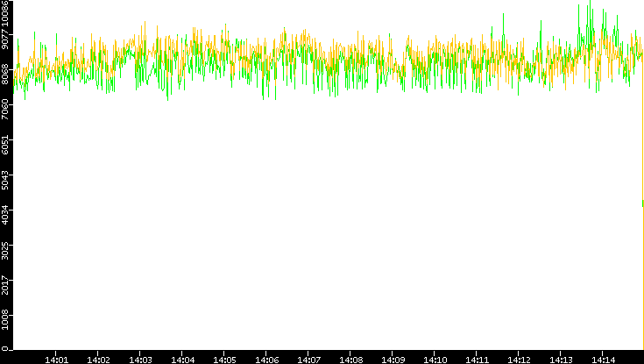This screenshot has width=644, height=364.
Task: Click the 14:10 time axis label
Action: pos(435,360)
